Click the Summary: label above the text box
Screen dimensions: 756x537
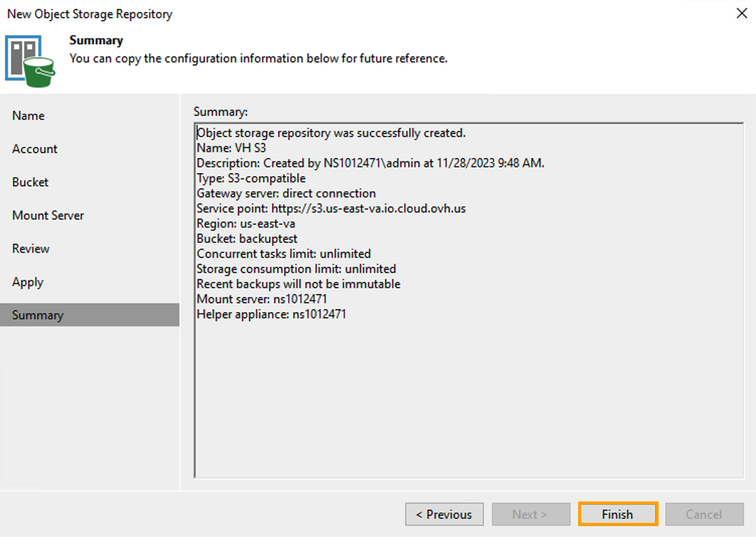click(x=213, y=111)
